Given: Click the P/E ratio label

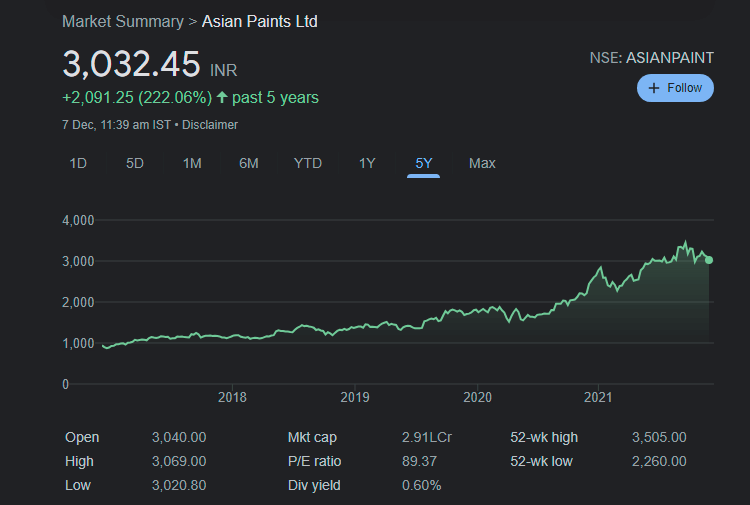Looking at the screenshot, I should click(x=315, y=461).
